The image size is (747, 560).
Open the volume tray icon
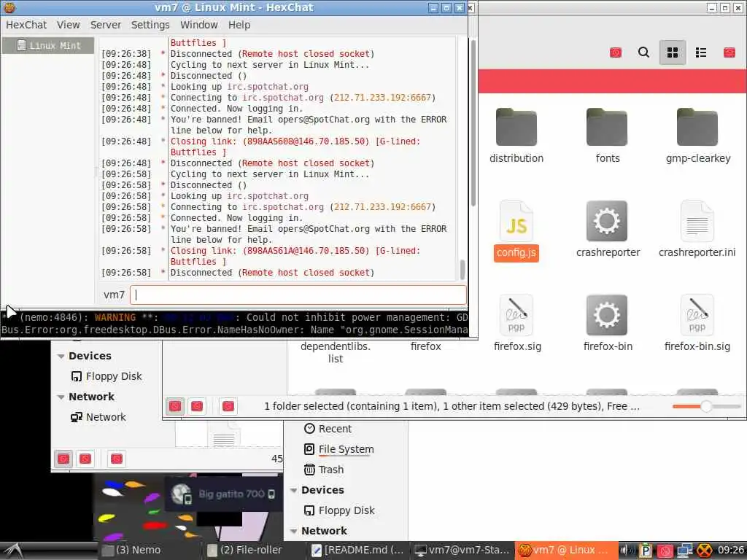(x=627, y=551)
